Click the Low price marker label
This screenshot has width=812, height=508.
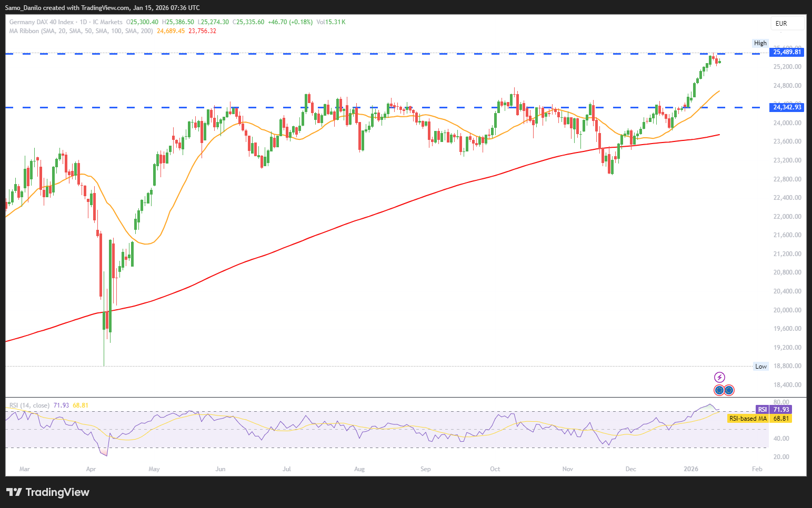coord(761,367)
